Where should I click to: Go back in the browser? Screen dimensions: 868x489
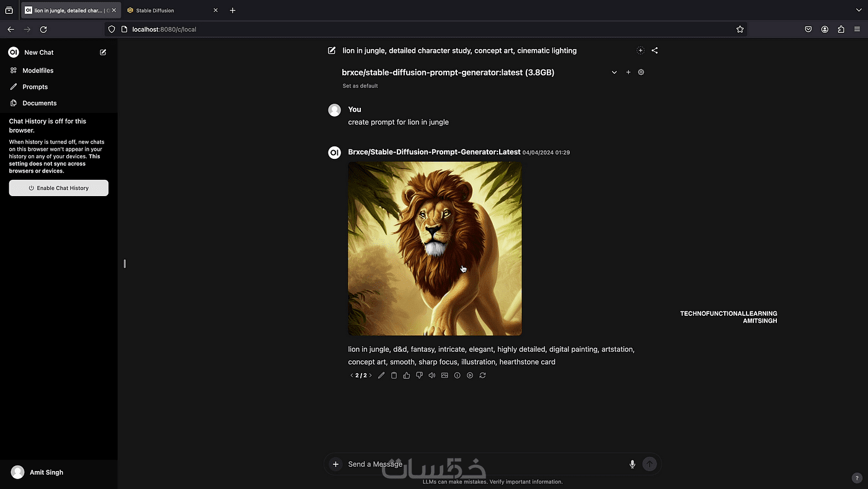[x=11, y=29]
